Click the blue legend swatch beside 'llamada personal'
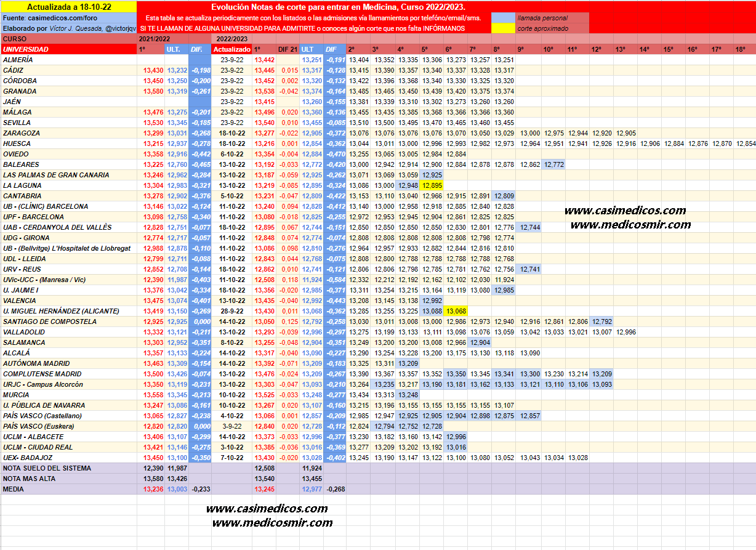Screen dimensions: 756x550 pyautogui.click(x=504, y=18)
